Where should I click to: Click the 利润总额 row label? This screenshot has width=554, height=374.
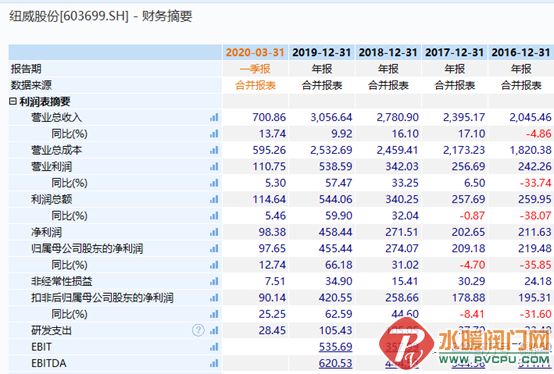point(51,199)
